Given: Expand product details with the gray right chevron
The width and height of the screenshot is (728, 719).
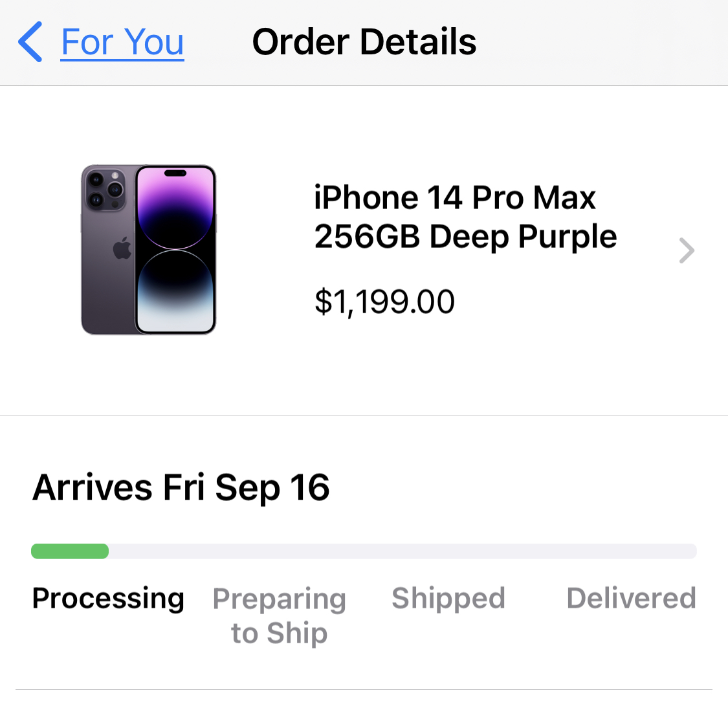Looking at the screenshot, I should pos(687,250).
